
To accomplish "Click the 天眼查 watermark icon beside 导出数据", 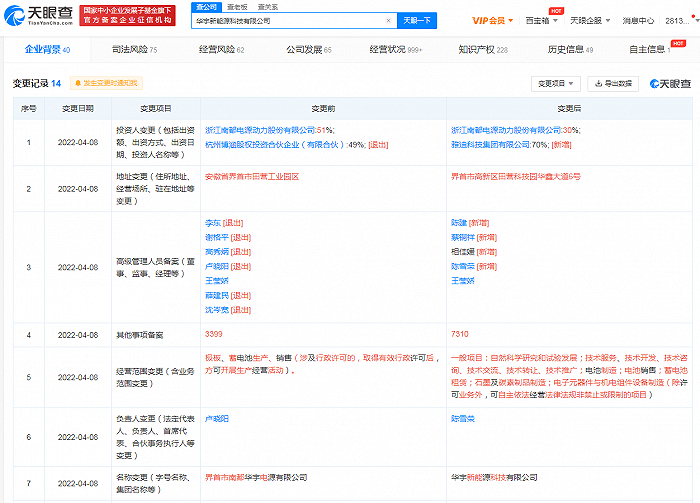I will pyautogui.click(x=669, y=84).
